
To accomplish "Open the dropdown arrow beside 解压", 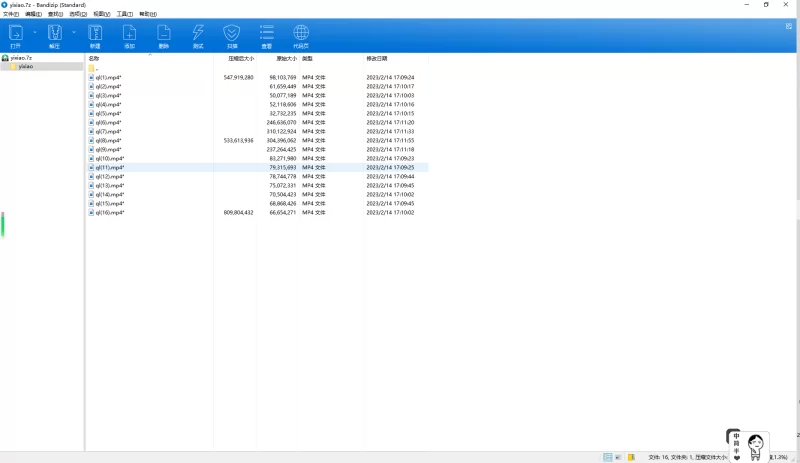I will pyautogui.click(x=73, y=33).
